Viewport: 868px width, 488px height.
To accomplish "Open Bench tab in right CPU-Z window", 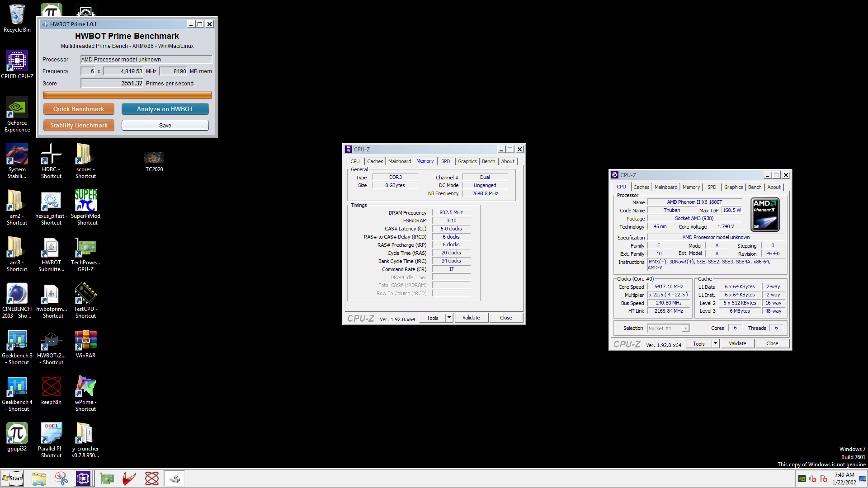I will click(x=755, y=187).
